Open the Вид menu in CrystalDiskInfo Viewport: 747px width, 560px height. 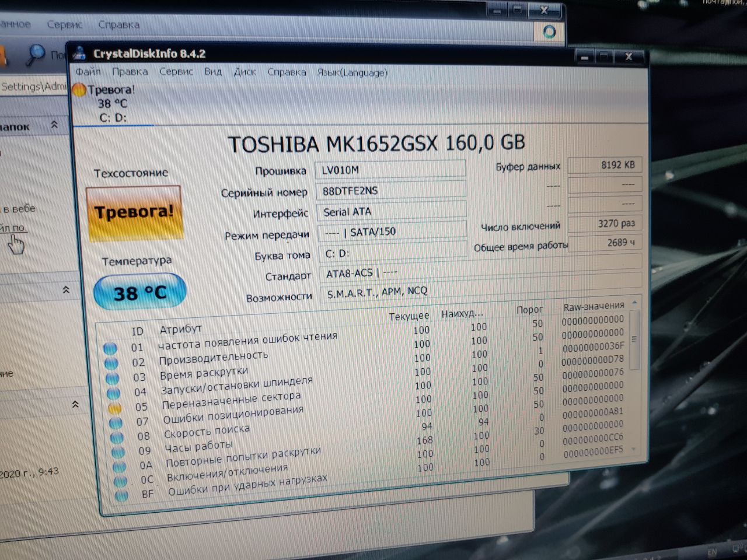tap(213, 72)
